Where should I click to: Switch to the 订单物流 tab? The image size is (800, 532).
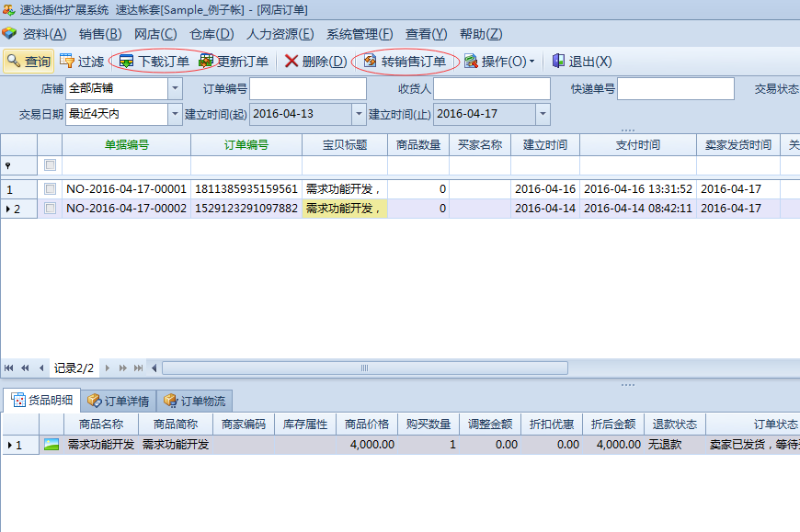coord(194,401)
